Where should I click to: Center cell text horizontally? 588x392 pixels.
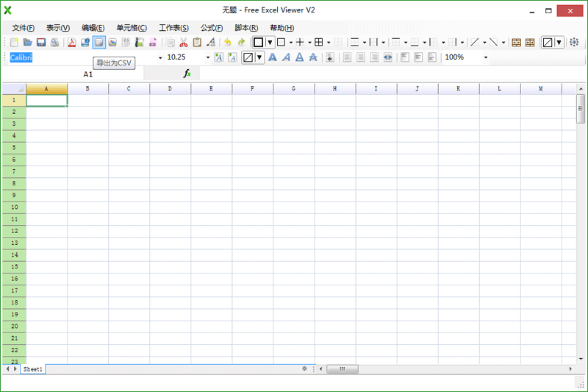point(361,57)
